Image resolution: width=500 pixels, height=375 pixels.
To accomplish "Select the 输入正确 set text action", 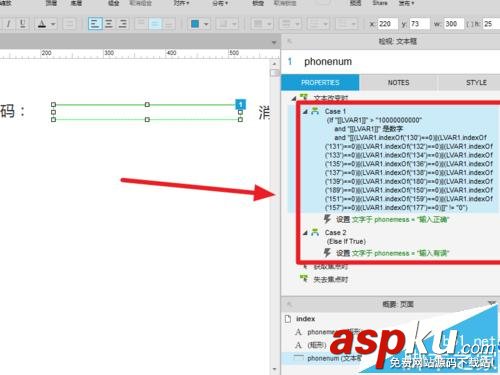I will click(x=392, y=219).
